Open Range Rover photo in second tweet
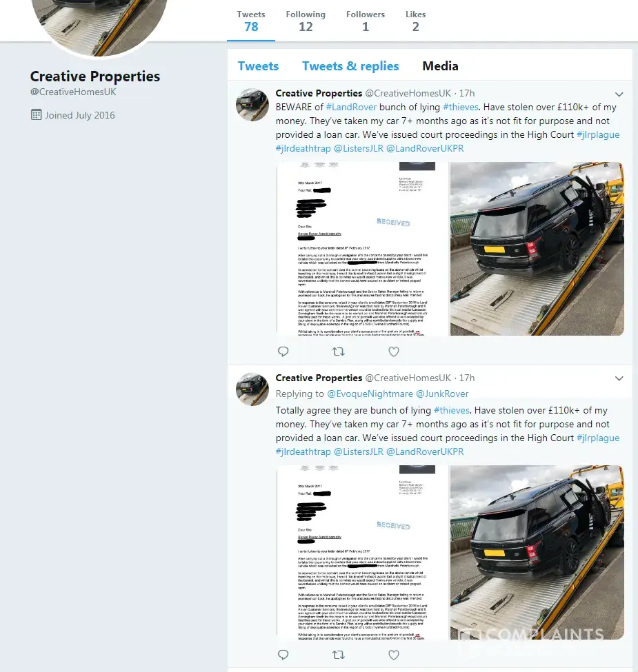 [x=537, y=553]
